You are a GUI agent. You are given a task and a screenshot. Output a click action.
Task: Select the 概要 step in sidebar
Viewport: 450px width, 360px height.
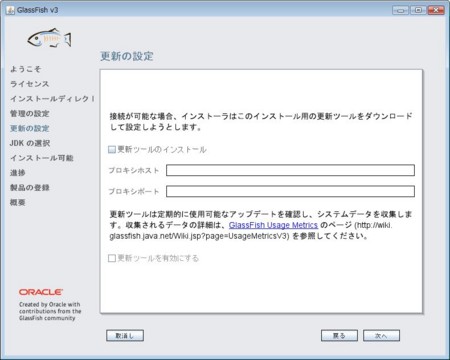click(18, 202)
